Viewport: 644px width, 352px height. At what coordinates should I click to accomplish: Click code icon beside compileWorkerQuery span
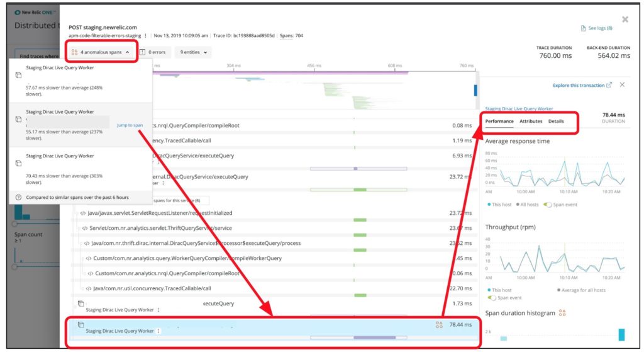pyautogui.click(x=88, y=258)
